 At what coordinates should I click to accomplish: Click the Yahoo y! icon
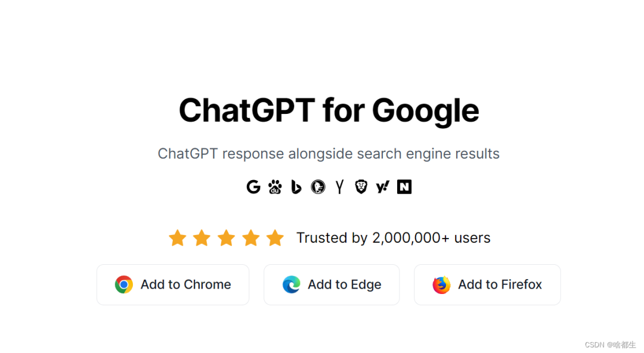383,187
